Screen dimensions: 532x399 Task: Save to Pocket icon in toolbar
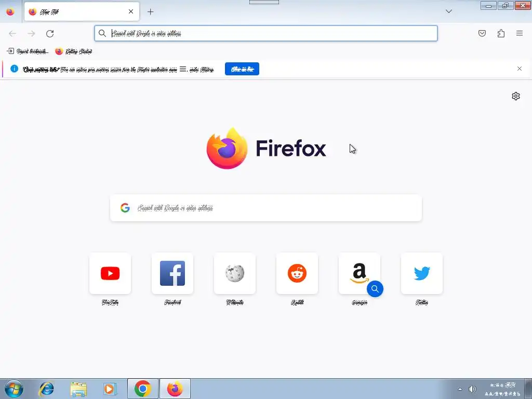tap(482, 33)
